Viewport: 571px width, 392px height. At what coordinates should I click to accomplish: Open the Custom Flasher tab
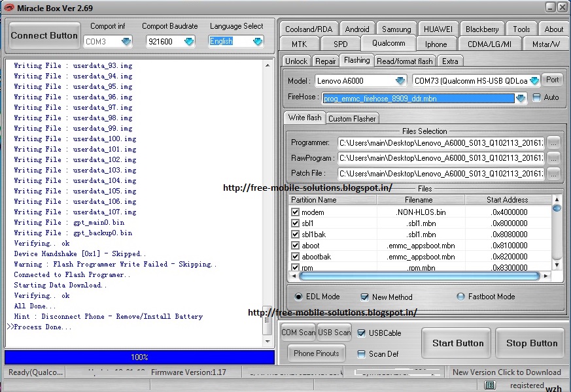coord(352,118)
